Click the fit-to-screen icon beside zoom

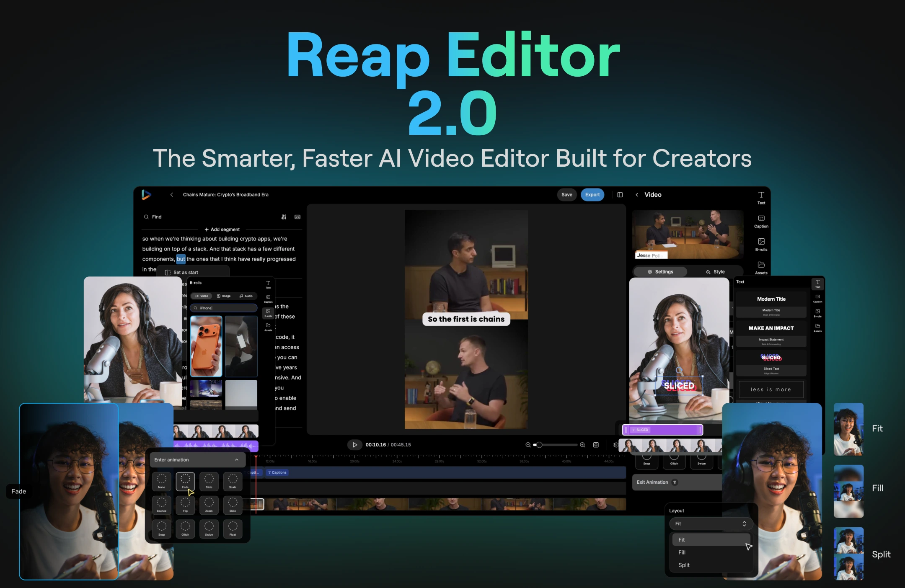(596, 445)
